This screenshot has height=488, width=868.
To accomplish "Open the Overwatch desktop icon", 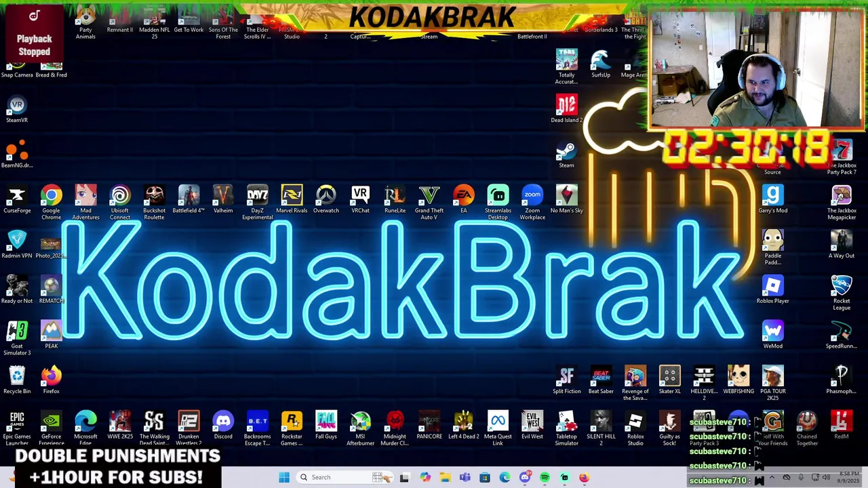I will coord(326,200).
